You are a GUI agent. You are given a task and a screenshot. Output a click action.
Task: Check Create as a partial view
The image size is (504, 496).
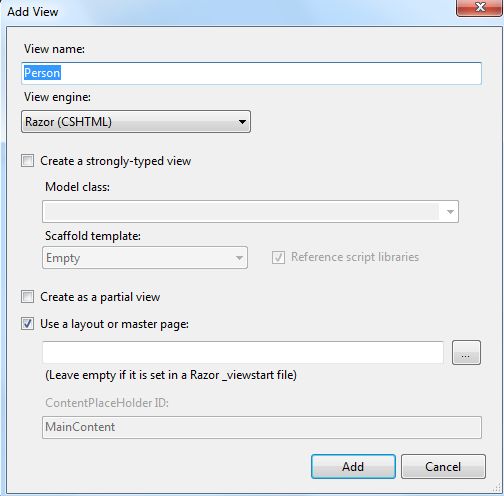27,297
